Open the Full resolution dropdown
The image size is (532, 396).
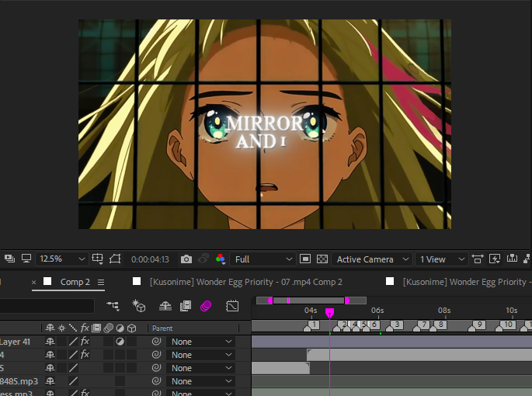pyautogui.click(x=263, y=259)
